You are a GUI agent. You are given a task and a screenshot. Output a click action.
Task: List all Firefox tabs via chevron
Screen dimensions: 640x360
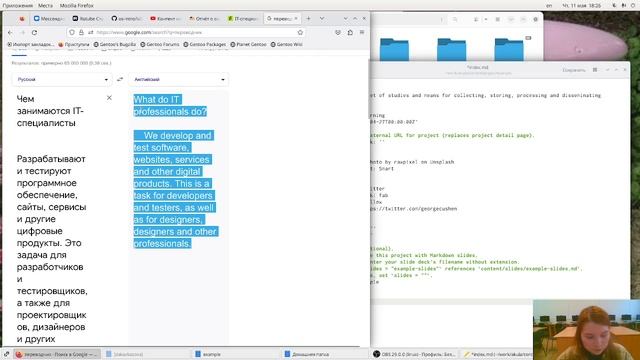[x=322, y=18]
